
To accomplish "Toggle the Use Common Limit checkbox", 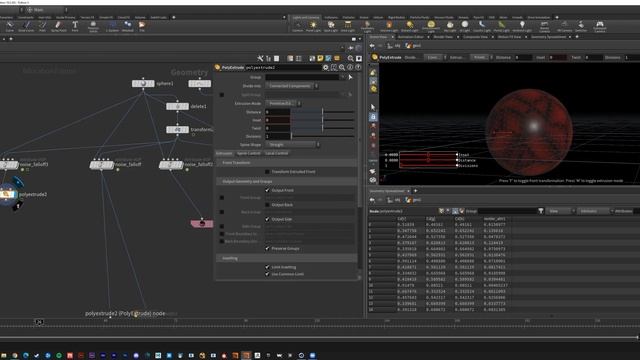I will 267,274.
